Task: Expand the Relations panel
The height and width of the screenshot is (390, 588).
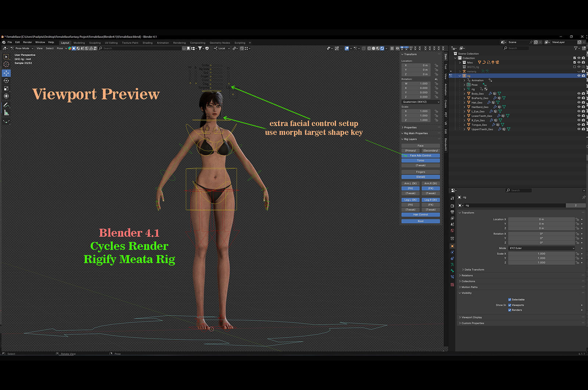Action: coord(467,276)
